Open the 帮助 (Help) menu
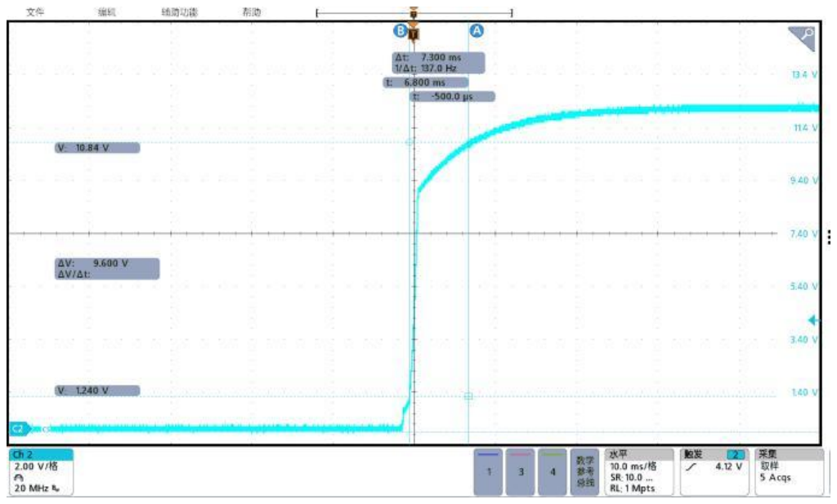The image size is (837, 504). 252,11
